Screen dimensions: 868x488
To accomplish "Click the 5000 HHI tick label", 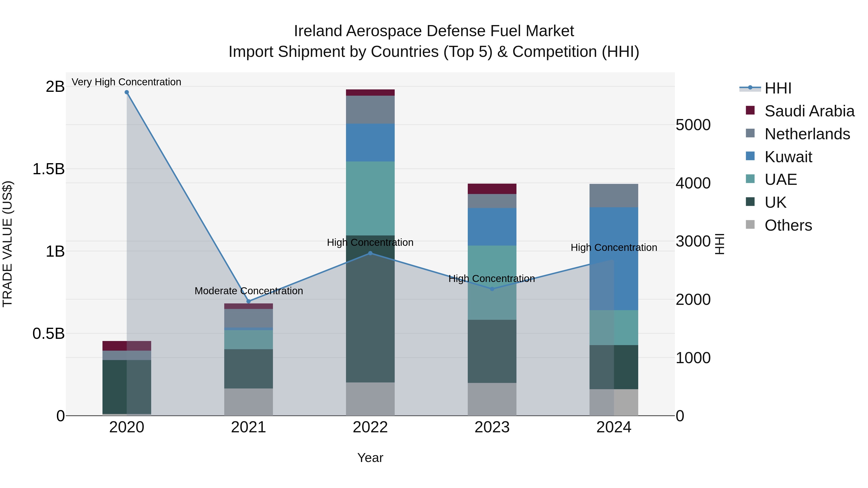I will point(693,125).
